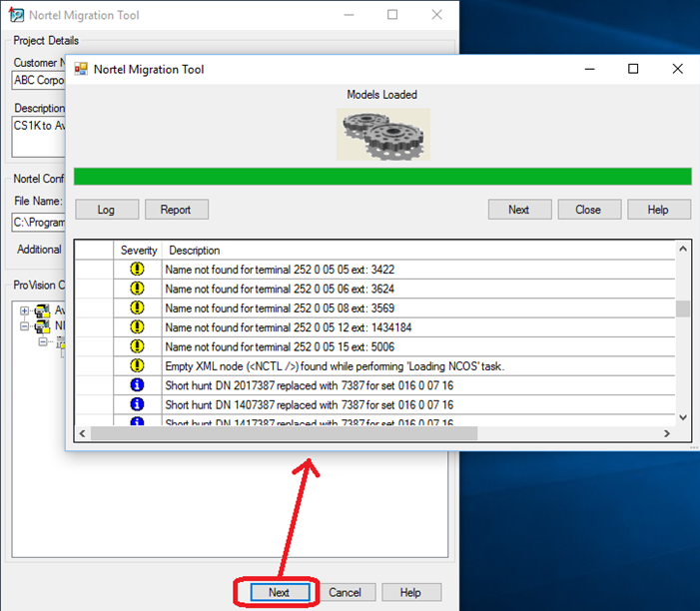Image resolution: width=700 pixels, height=611 pixels.
Task: Click Next in the Models Loaded dialog
Action: (x=519, y=210)
